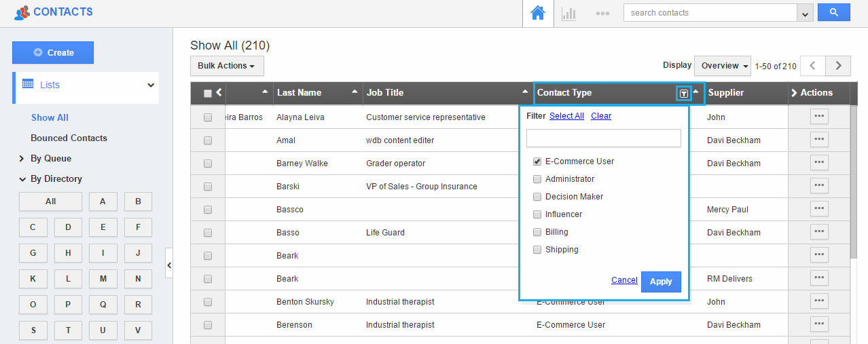Expand the By Queue tree item

coord(22,159)
